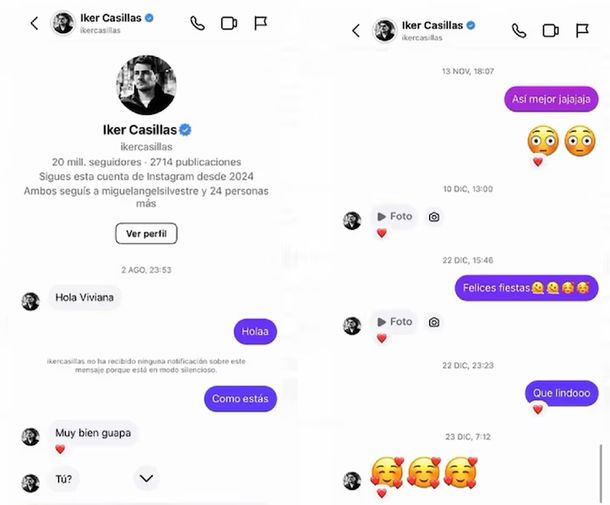Play the Foto message from 22 DIC

point(392,323)
